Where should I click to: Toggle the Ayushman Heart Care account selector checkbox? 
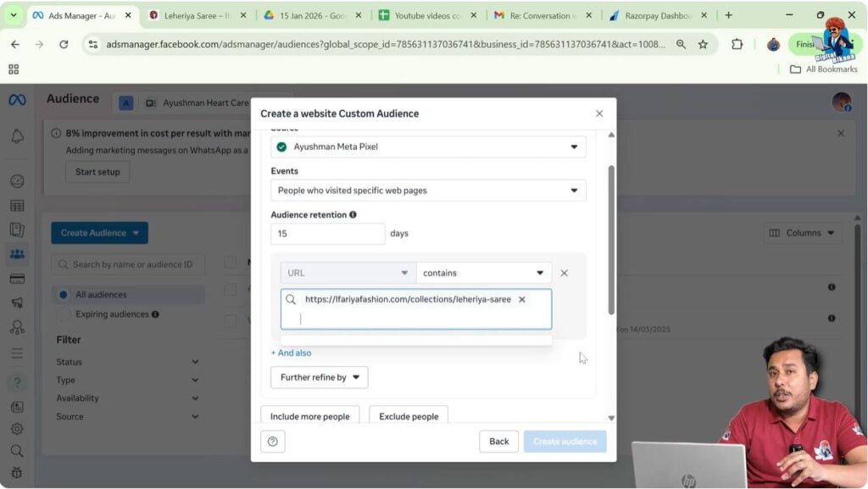[125, 102]
